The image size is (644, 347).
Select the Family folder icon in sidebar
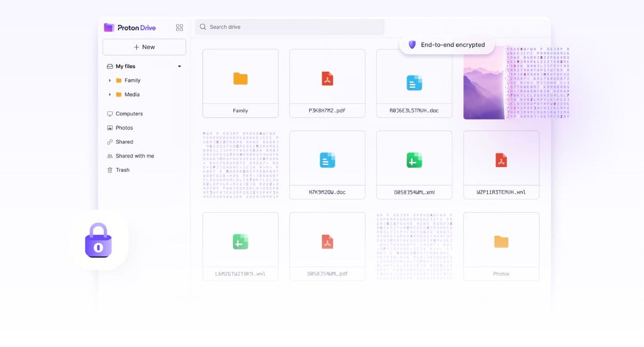point(119,80)
